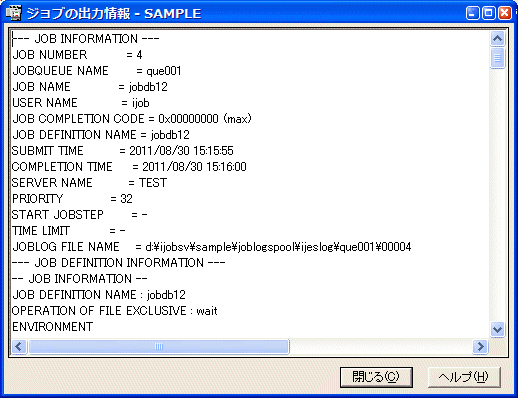The image size is (518, 398).
Task: Minimize the SAMPLE output window
Action: click(x=472, y=13)
